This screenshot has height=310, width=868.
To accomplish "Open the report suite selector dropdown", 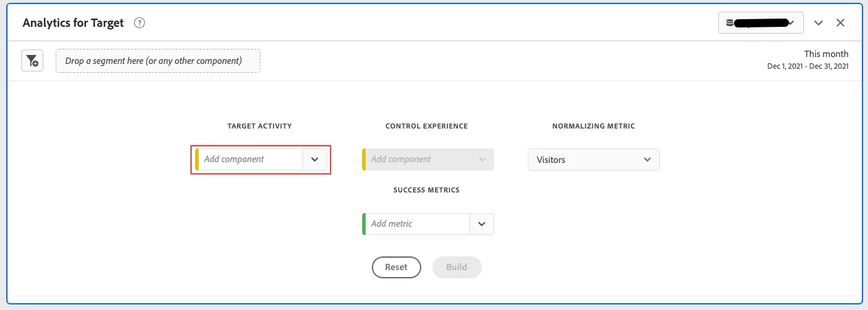I will pos(761,23).
